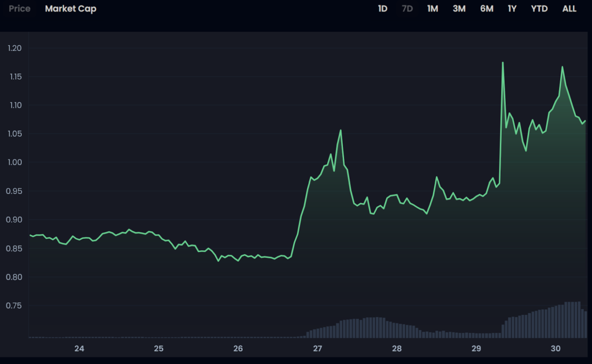
Task: Click the highest price spike after day 29
Action: (x=503, y=62)
